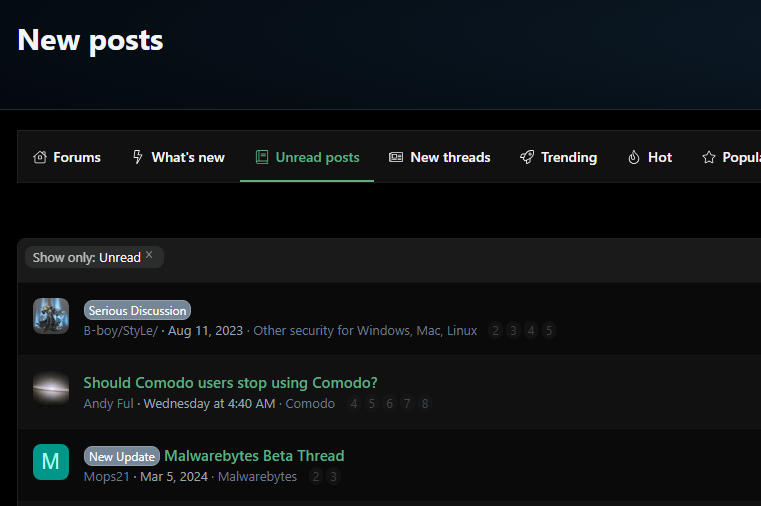761x506 pixels.
Task: Open the Comodo forum link
Action: 310,404
